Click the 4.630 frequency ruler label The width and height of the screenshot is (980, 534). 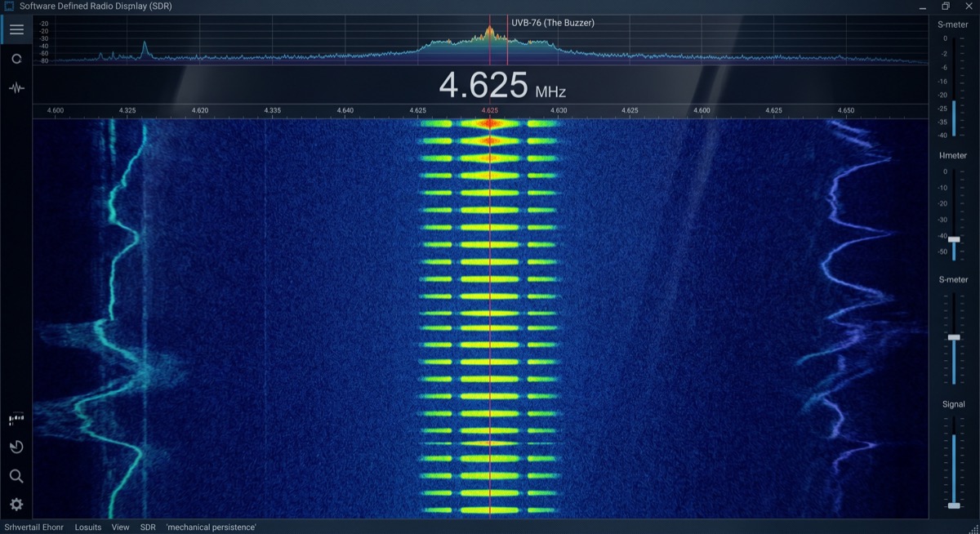pyautogui.click(x=558, y=109)
